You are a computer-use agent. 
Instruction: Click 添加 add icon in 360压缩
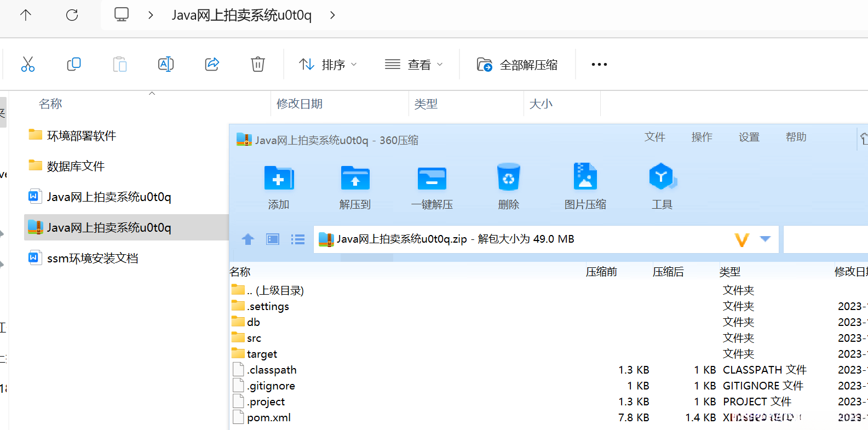pos(279,177)
